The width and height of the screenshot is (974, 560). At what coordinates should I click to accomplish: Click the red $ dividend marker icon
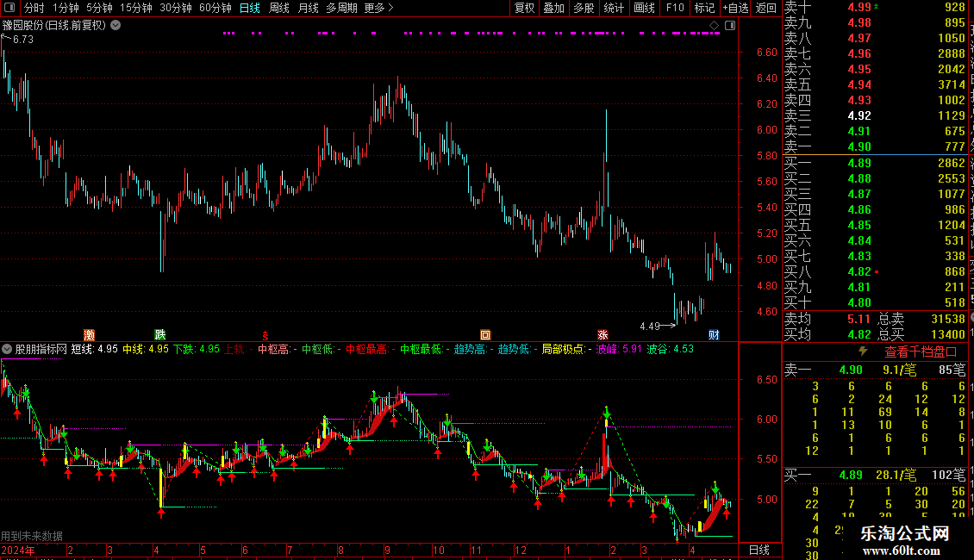tap(265, 336)
